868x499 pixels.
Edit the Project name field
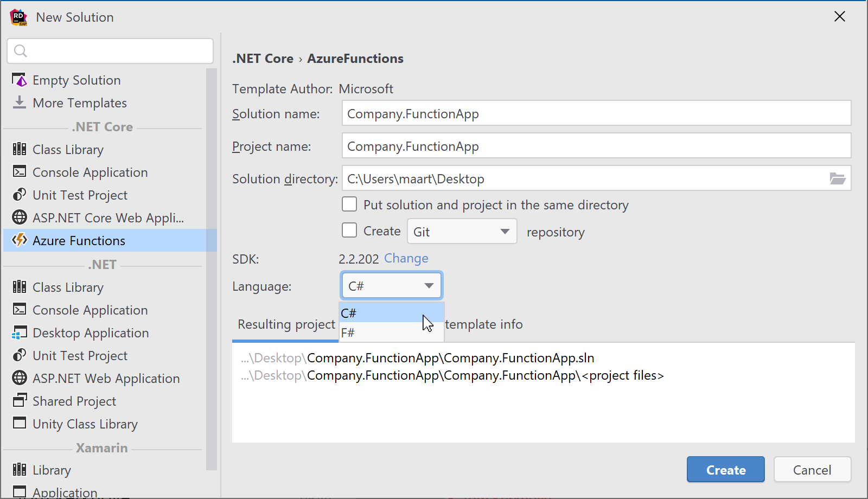tap(596, 146)
